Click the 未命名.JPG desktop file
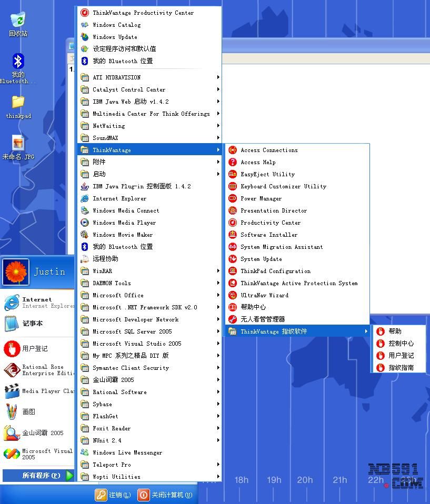This screenshot has height=504, width=430. tap(18, 144)
